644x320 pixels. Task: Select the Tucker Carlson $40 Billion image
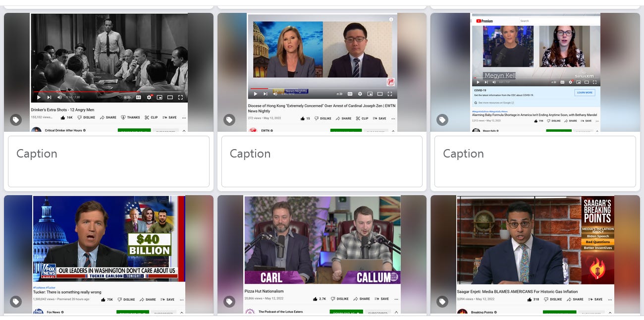tap(109, 255)
